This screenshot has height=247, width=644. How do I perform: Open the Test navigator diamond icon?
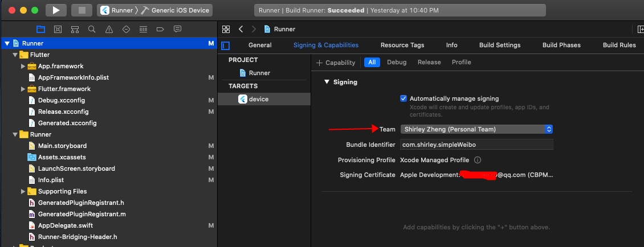pos(126,29)
